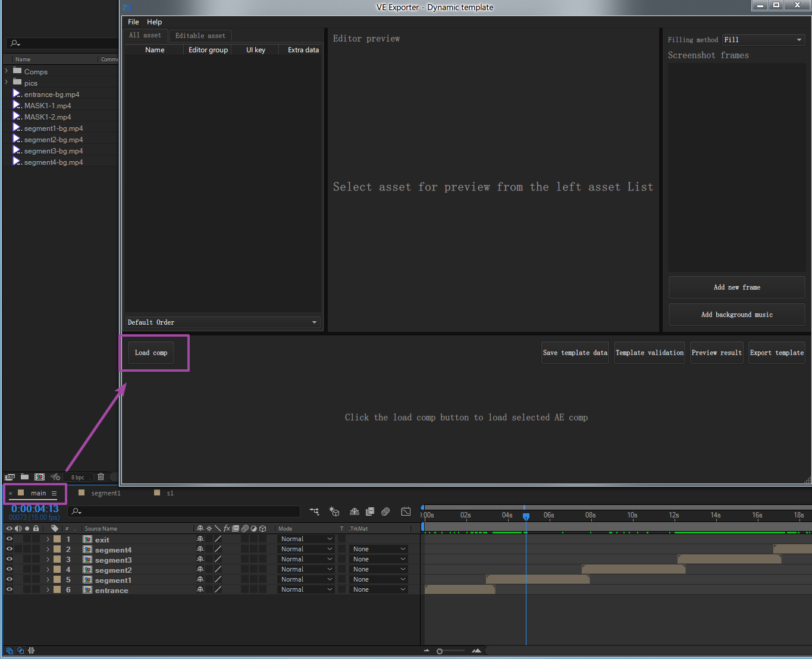Image resolution: width=812 pixels, height=659 pixels.
Task: Zoom out timeline with small mountain icon
Action: point(427,651)
